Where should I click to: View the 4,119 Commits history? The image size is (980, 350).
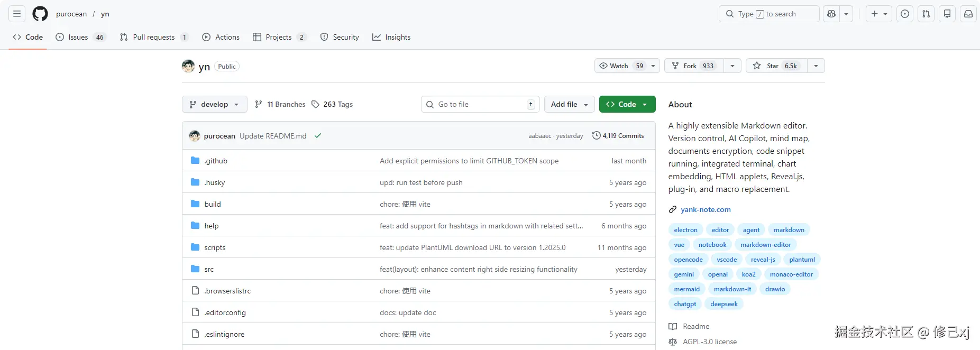click(618, 136)
